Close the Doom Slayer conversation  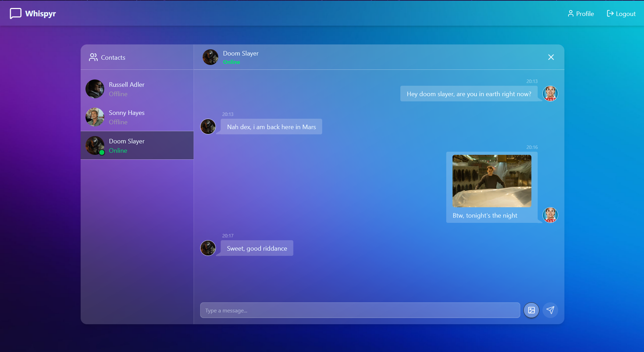coord(551,57)
